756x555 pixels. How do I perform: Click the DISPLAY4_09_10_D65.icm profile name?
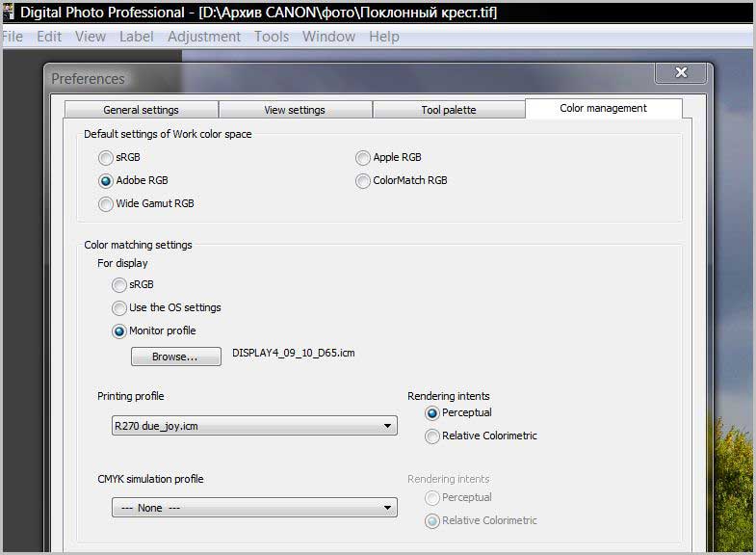tap(293, 353)
